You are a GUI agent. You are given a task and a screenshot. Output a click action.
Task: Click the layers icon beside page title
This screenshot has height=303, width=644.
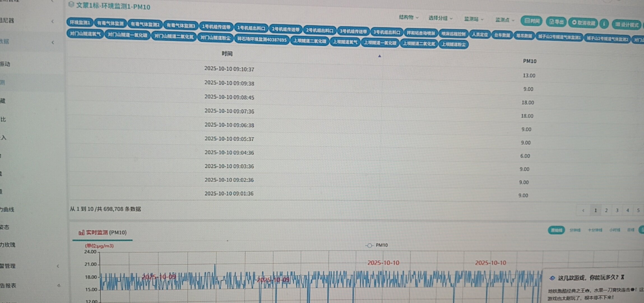click(x=71, y=4)
